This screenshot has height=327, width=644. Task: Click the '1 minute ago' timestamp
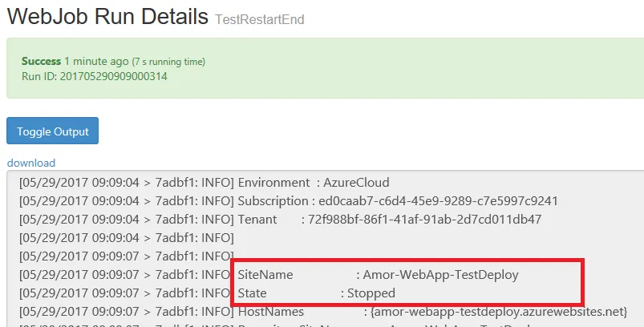pyautogui.click(x=96, y=61)
